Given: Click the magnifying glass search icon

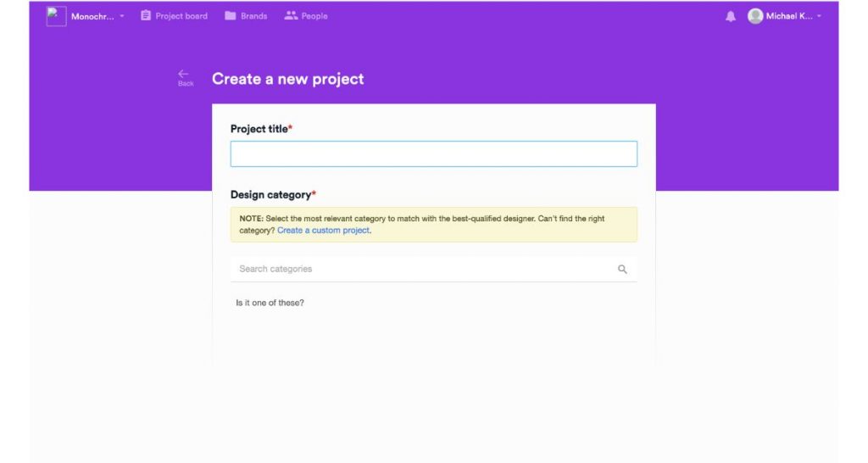Looking at the screenshot, I should [x=622, y=269].
